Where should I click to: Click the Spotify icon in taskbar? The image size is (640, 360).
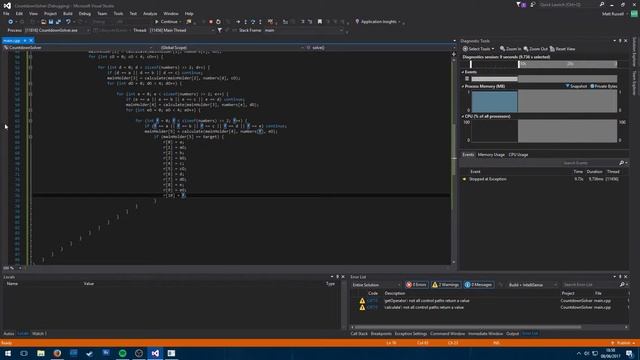(122, 353)
